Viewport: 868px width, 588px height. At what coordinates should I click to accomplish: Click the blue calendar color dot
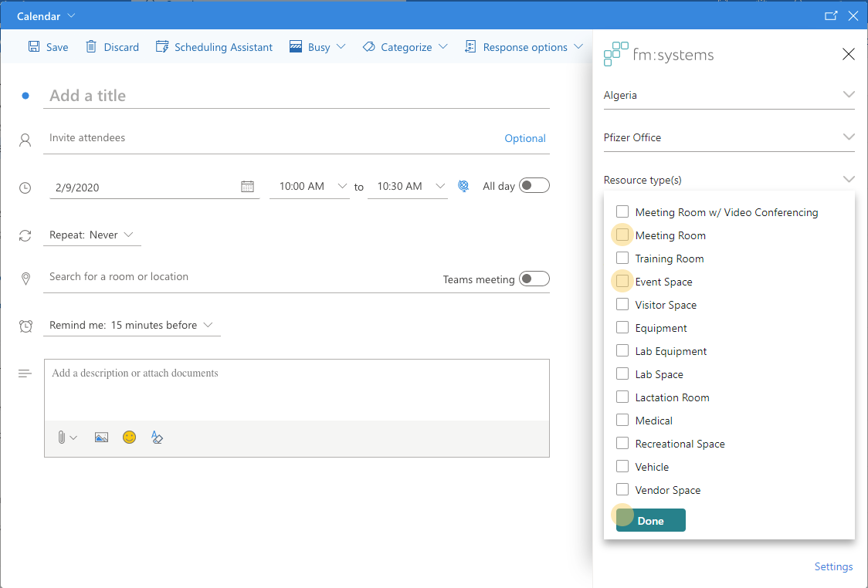point(25,96)
